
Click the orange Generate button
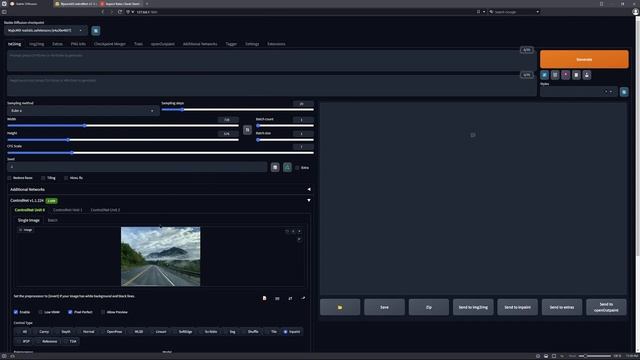pyautogui.click(x=584, y=59)
